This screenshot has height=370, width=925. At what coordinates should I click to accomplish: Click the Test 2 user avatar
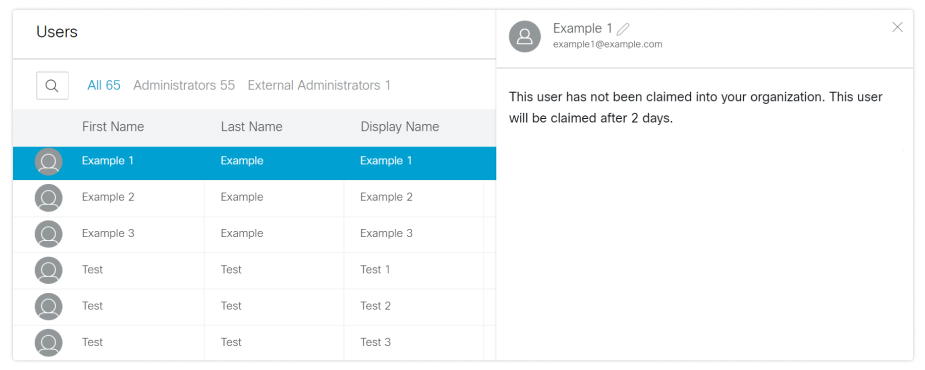(x=48, y=306)
